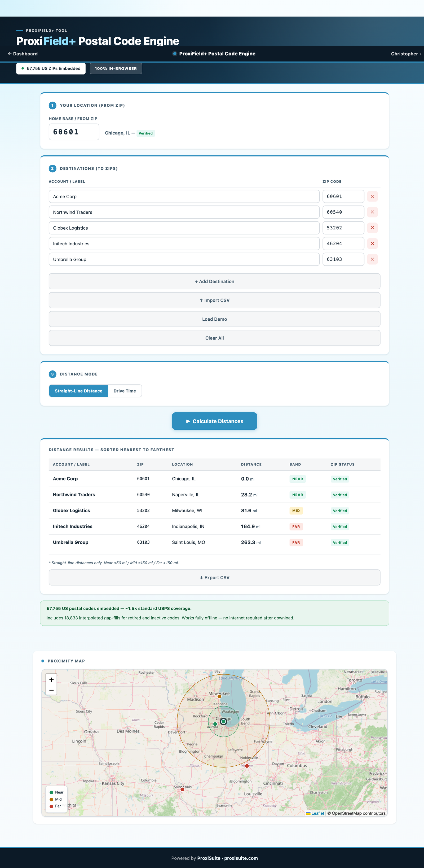Zoom out on the proximity map
The image size is (424, 868).
coord(51,690)
